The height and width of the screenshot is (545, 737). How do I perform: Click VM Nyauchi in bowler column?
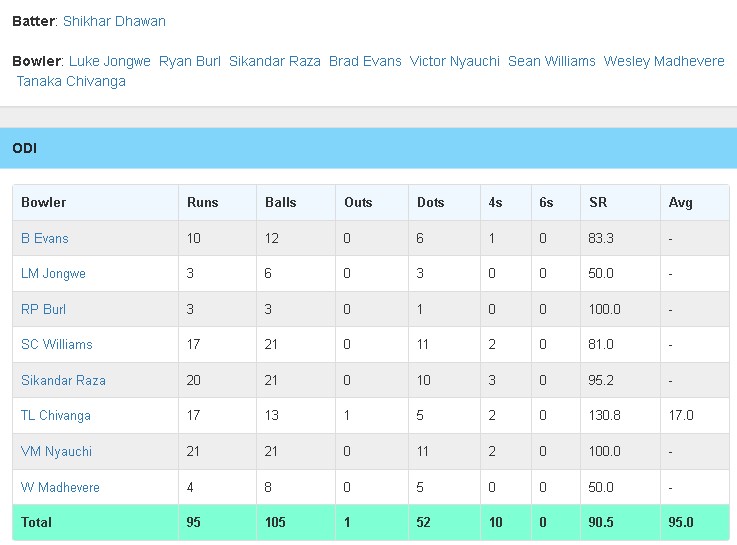[x=56, y=451]
